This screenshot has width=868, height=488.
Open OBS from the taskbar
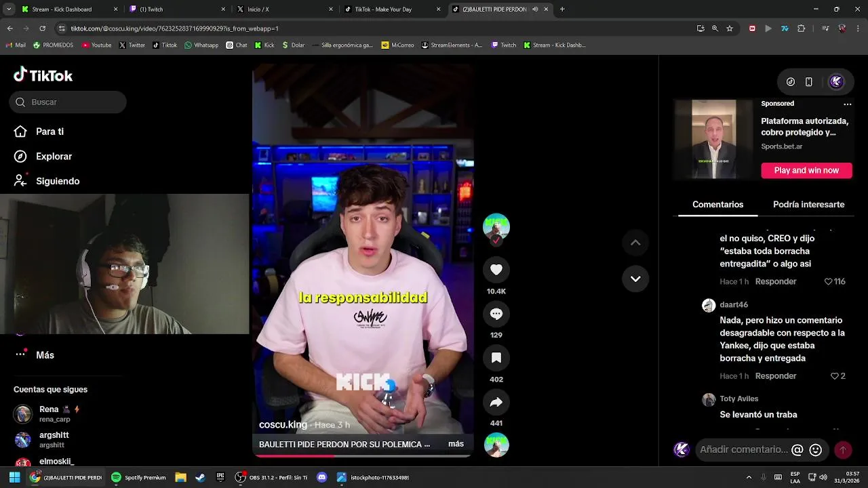pos(271,478)
